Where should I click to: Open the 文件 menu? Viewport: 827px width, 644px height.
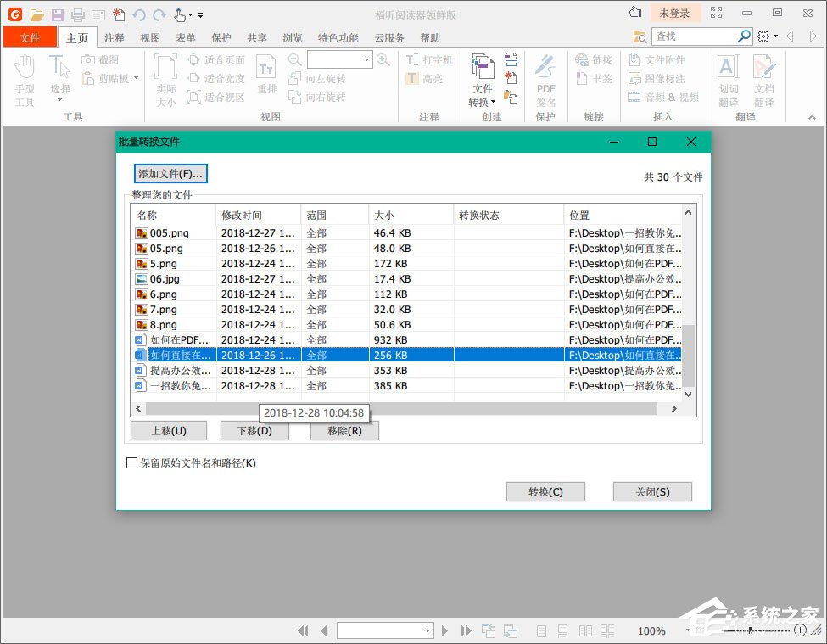click(30, 37)
